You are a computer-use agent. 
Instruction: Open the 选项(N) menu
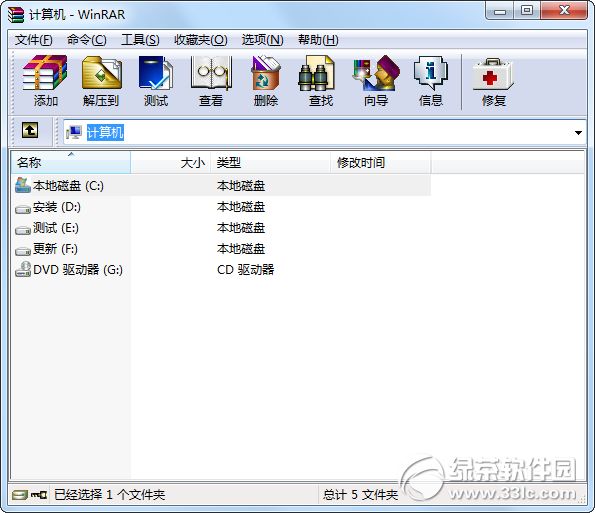[x=263, y=39]
